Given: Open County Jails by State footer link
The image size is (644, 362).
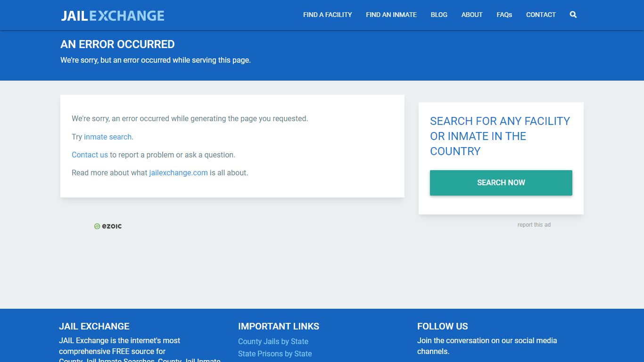Looking at the screenshot, I should tap(273, 341).
